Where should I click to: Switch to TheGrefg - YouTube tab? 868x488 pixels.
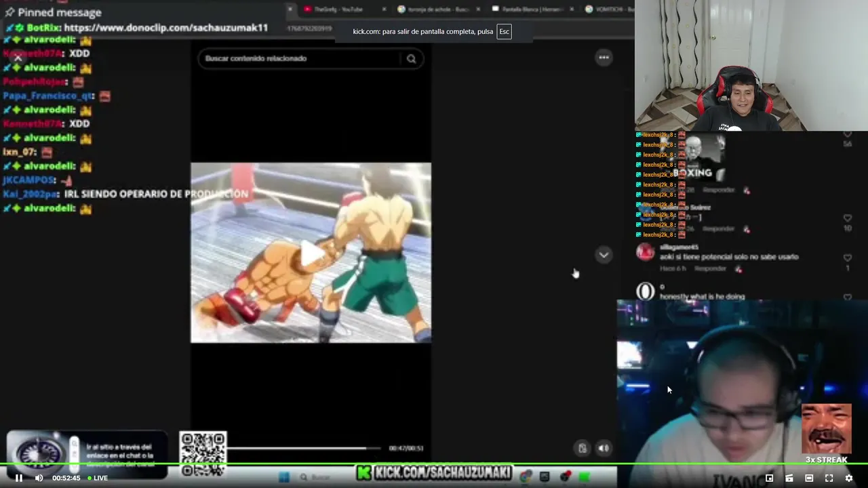(x=338, y=9)
